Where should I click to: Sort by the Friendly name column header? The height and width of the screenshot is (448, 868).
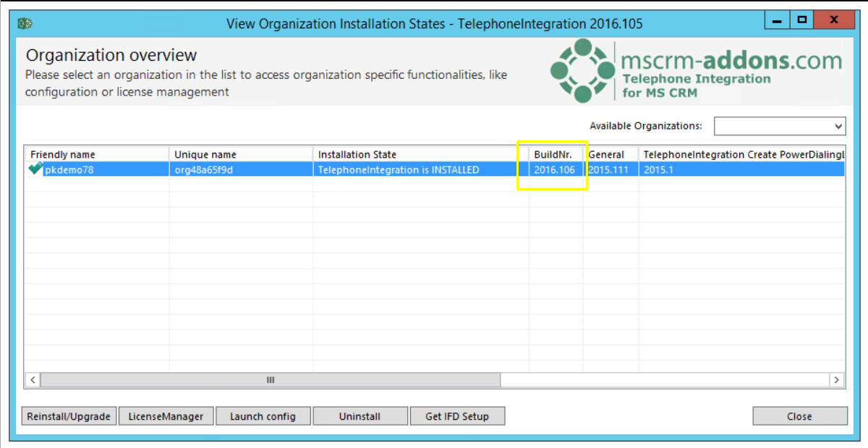[97, 154]
